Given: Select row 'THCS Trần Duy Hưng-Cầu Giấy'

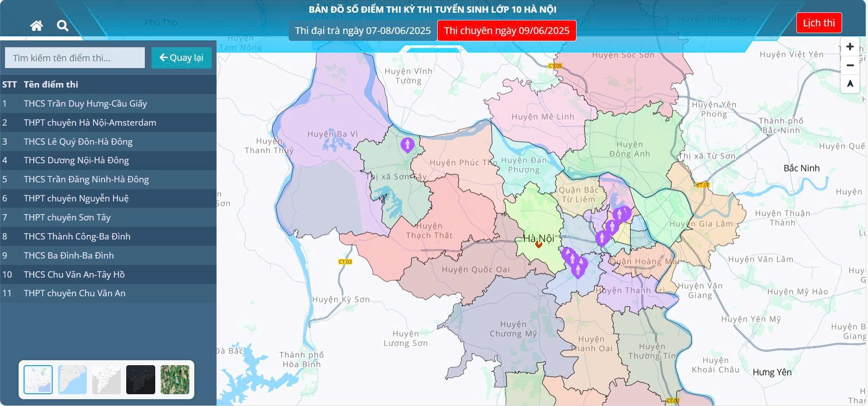Looking at the screenshot, I should (108, 103).
